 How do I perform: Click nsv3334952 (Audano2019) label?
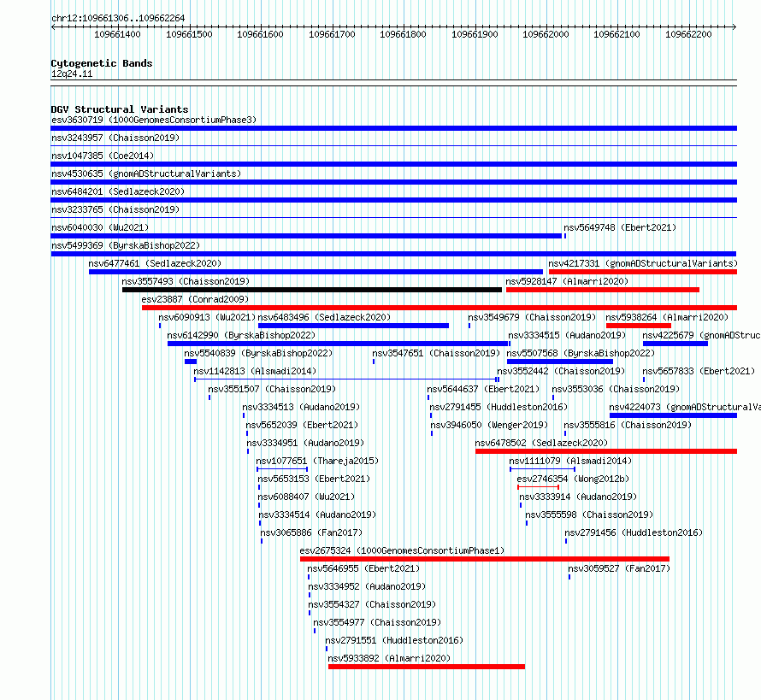[x=367, y=586]
